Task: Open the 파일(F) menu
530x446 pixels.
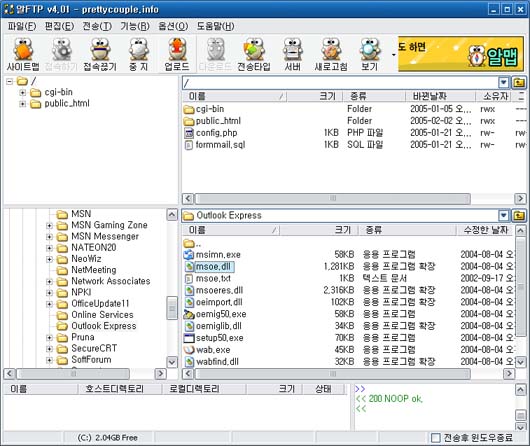Action: pyautogui.click(x=22, y=26)
